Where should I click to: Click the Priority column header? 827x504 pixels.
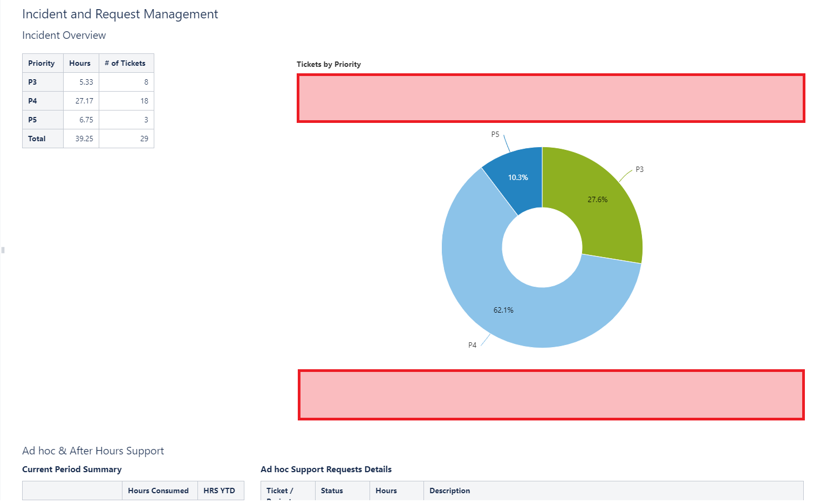point(43,63)
